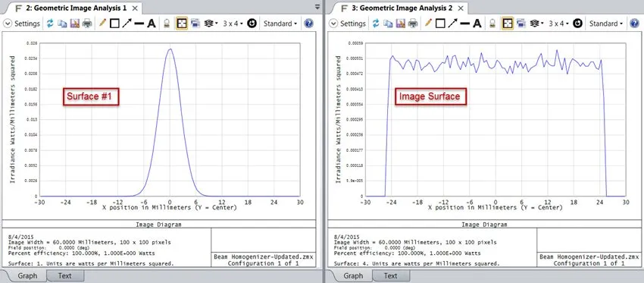Refresh the Geometric Image Analysis 2 window
Viewport: 644px width, 283px height.
pyautogui.click(x=375, y=24)
